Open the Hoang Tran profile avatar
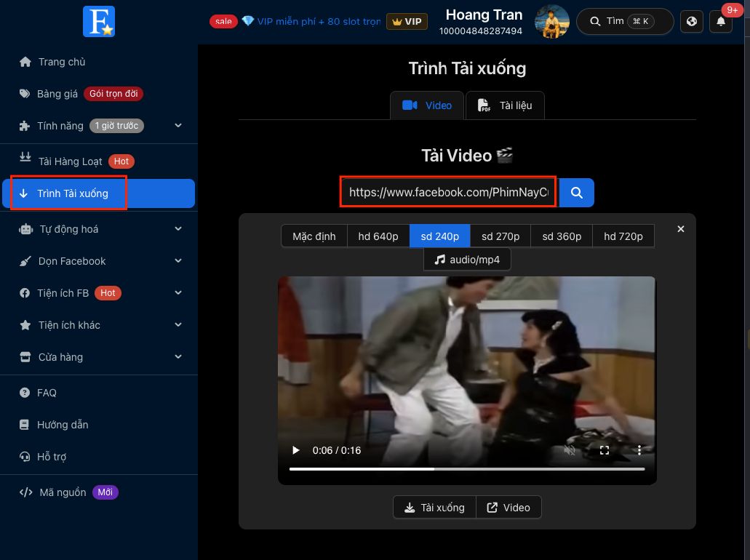This screenshot has width=750, height=560. pyautogui.click(x=551, y=22)
